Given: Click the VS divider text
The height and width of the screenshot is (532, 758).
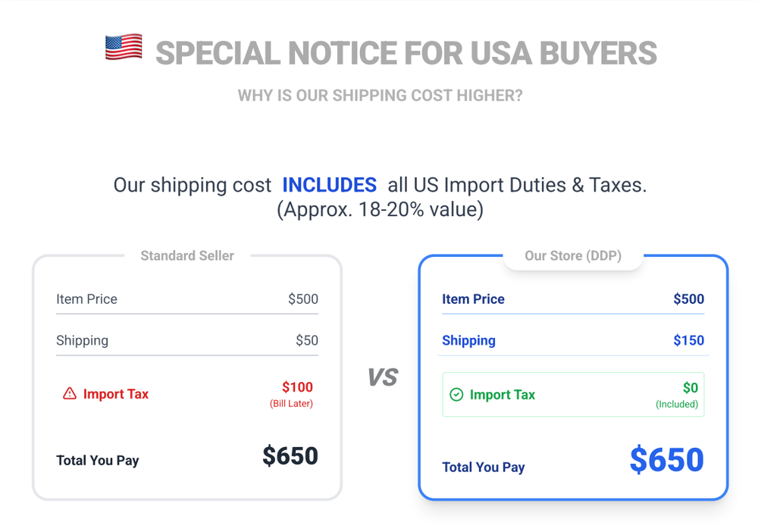Looking at the screenshot, I should click(x=382, y=377).
